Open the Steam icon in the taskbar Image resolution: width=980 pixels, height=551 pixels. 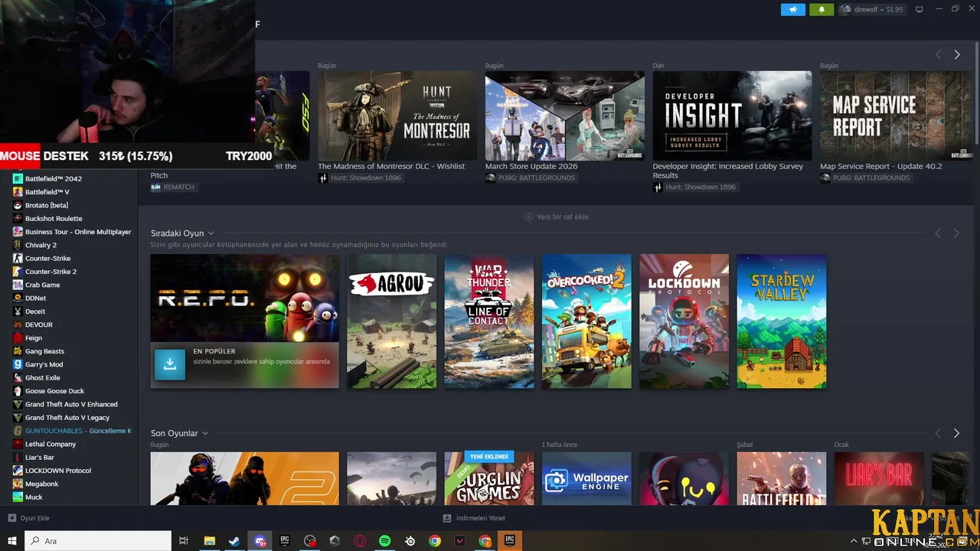click(x=234, y=541)
